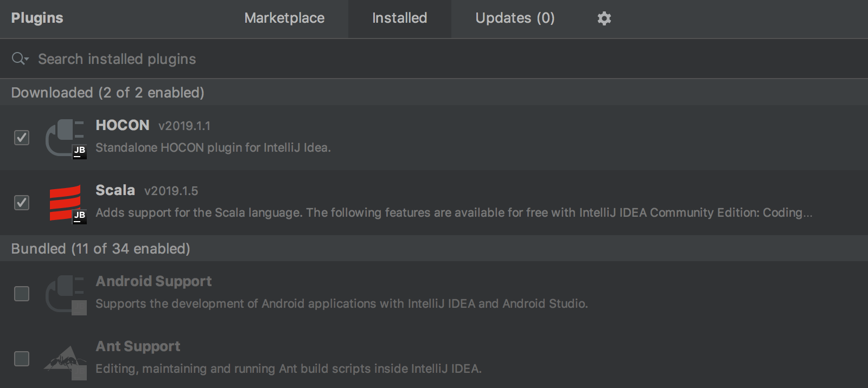
Task: Click the Android Support plugin title
Action: point(154,281)
